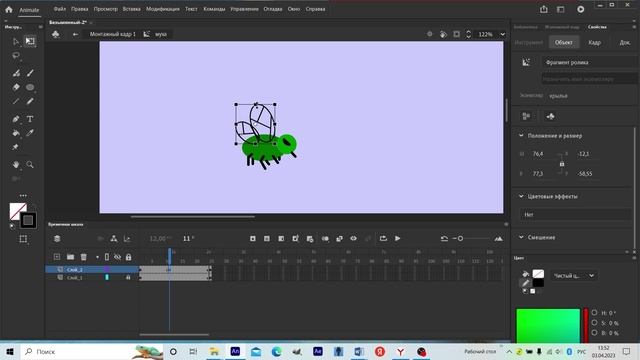Viewport: 640px width, 360px height.
Task: Collapse the Position and Size section
Action: point(521,136)
